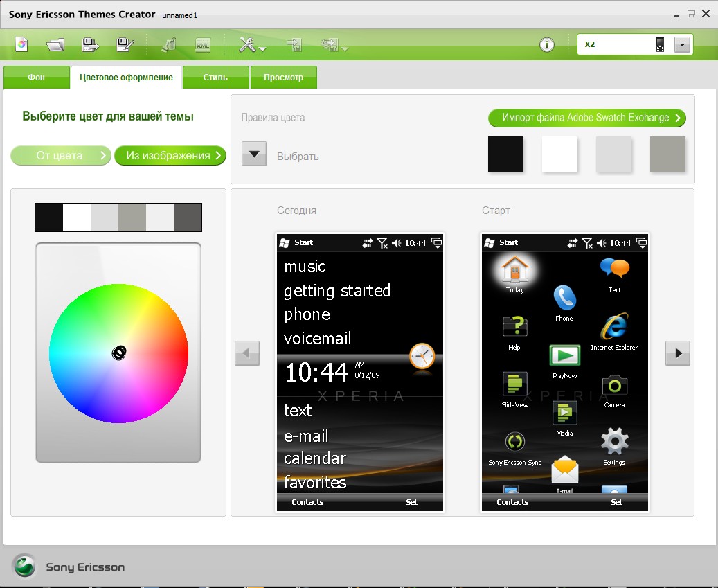
Task: Expand the arrow beside the last toolbar icon
Action: point(345,48)
